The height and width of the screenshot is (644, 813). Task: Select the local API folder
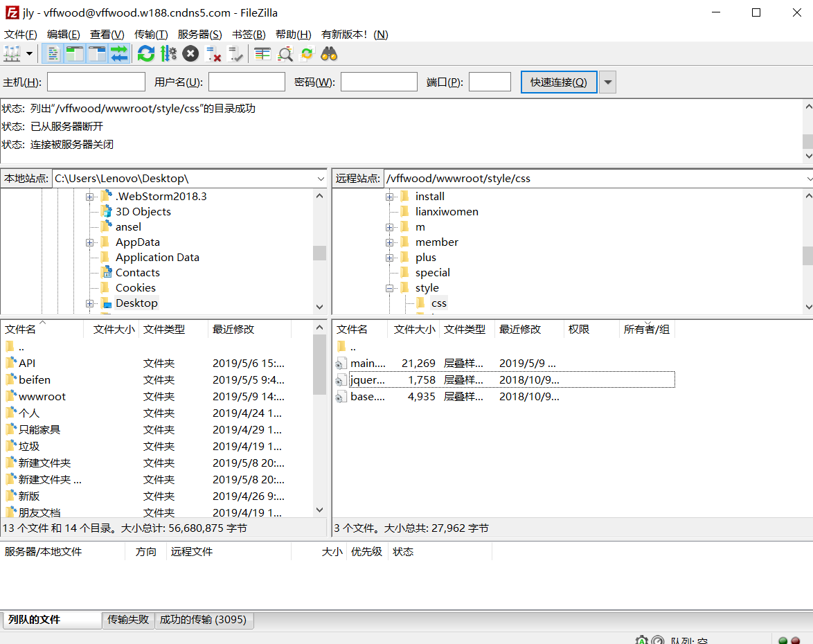(x=27, y=364)
